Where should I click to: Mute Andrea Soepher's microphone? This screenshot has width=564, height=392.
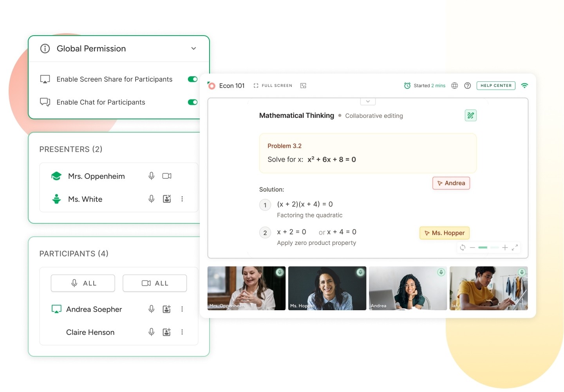click(152, 309)
